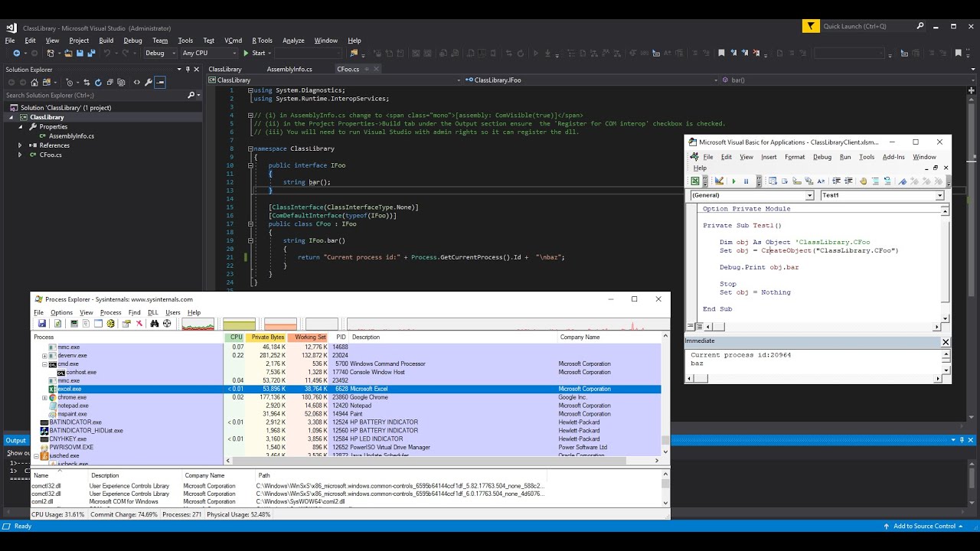Click the commit charge history graph in Process Explorer
Screen dimensions: 980x551
tap(239, 324)
